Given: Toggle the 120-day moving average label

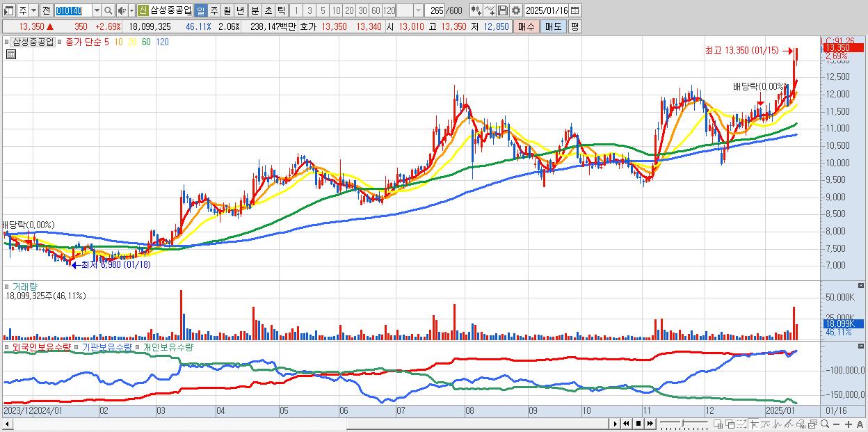Looking at the screenshot, I should pos(162,42).
